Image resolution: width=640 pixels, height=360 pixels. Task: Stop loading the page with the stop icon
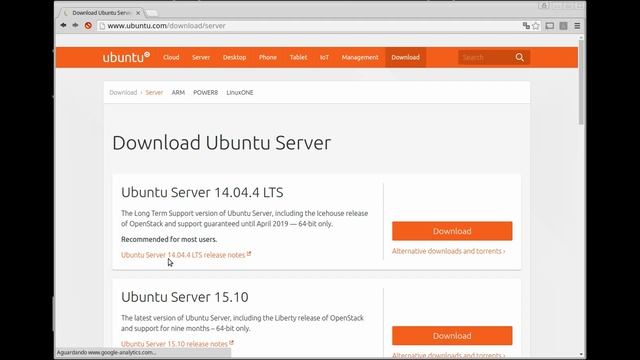88,25
